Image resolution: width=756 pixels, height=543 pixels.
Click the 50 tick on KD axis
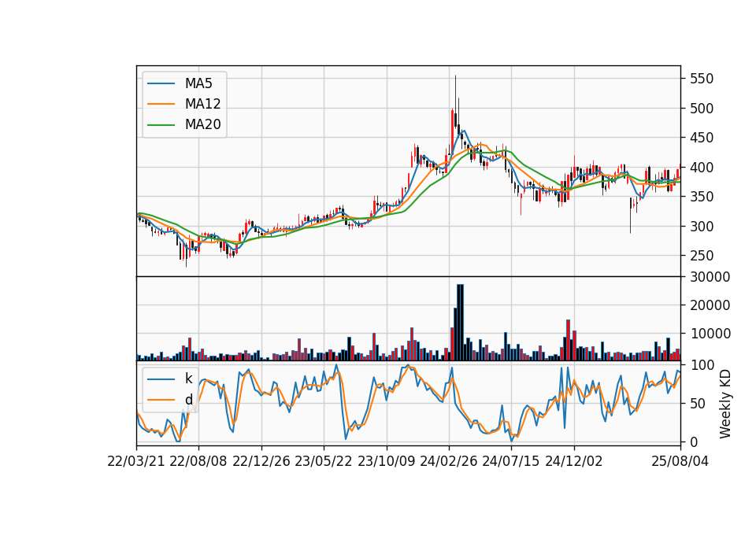pyautogui.click(x=698, y=403)
